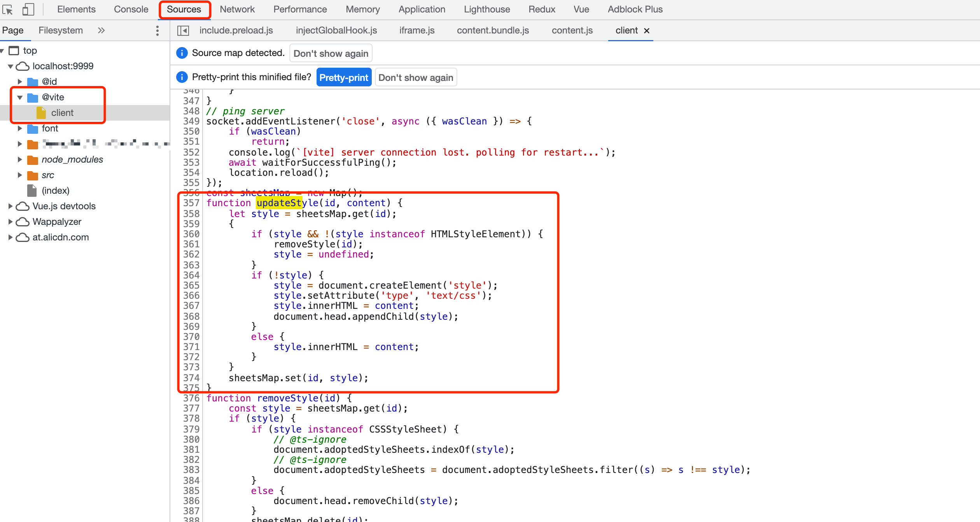Open the sidebar overflow chevron next to Filesystem
Viewport: 980px width, 522px height.
[101, 30]
